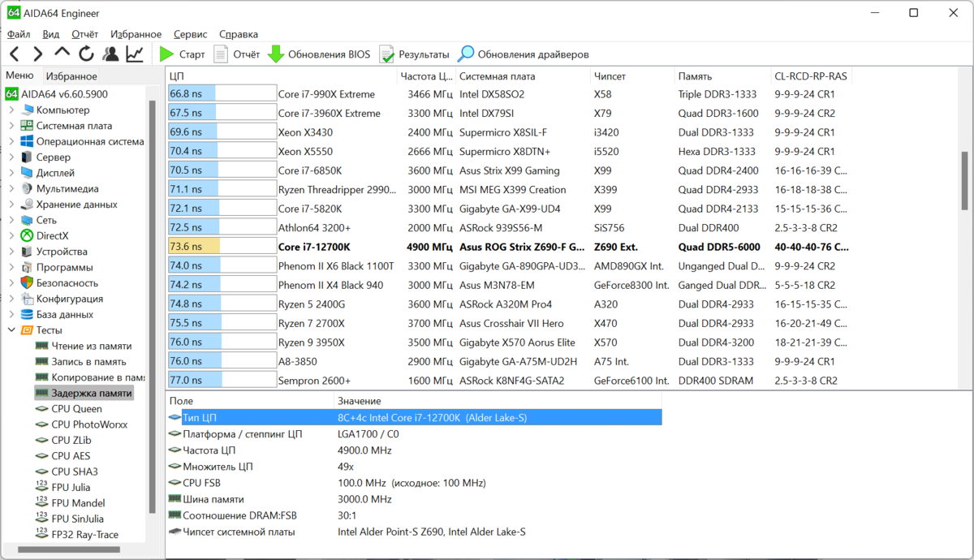Expand the Безопасность tree node
The width and height of the screenshot is (974, 560).
(x=11, y=282)
